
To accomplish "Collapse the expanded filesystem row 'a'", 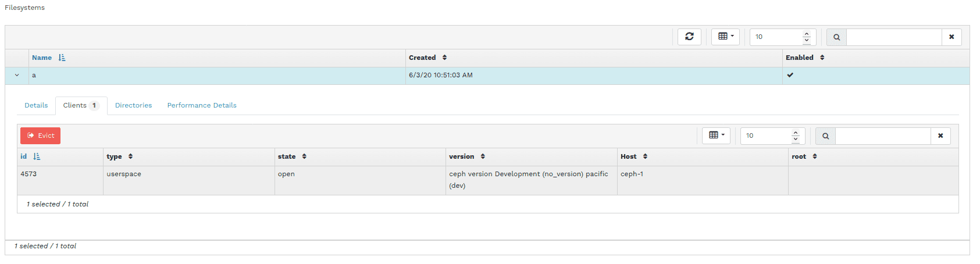I will coord(17,76).
